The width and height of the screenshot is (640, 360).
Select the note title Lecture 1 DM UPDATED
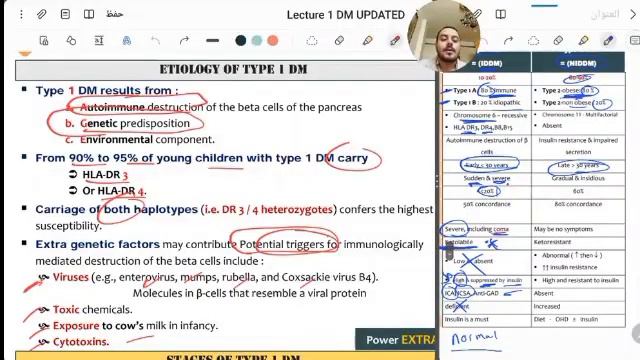click(345, 15)
